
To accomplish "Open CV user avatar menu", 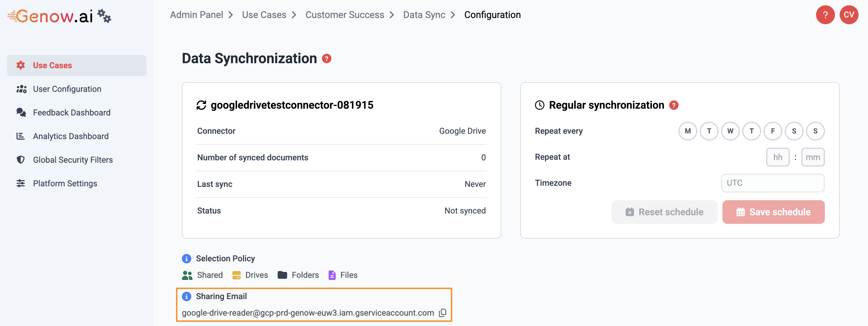I will (x=849, y=15).
